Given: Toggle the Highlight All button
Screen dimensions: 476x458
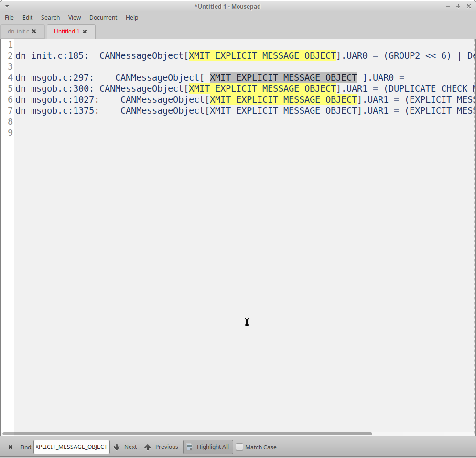Looking at the screenshot, I should tap(208, 447).
